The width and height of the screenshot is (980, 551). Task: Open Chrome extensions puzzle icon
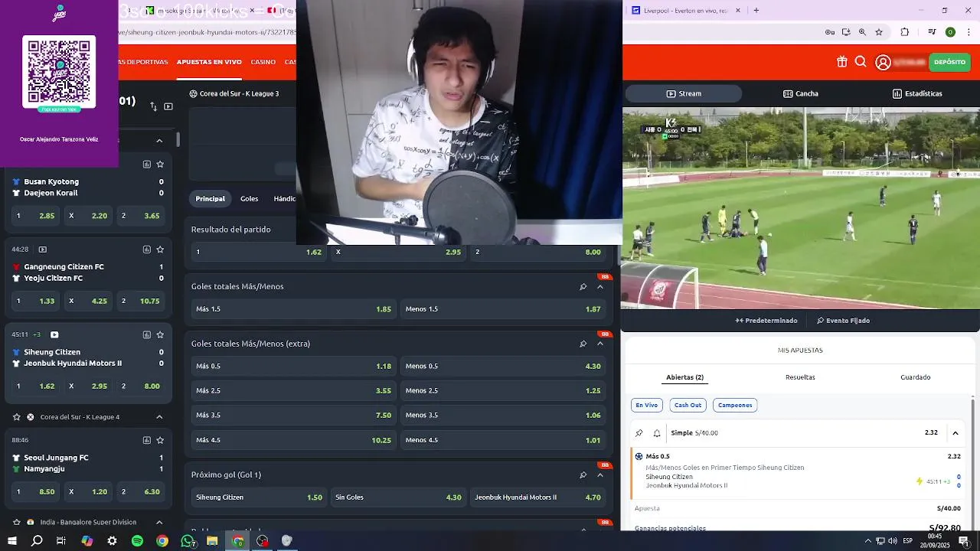904,32
